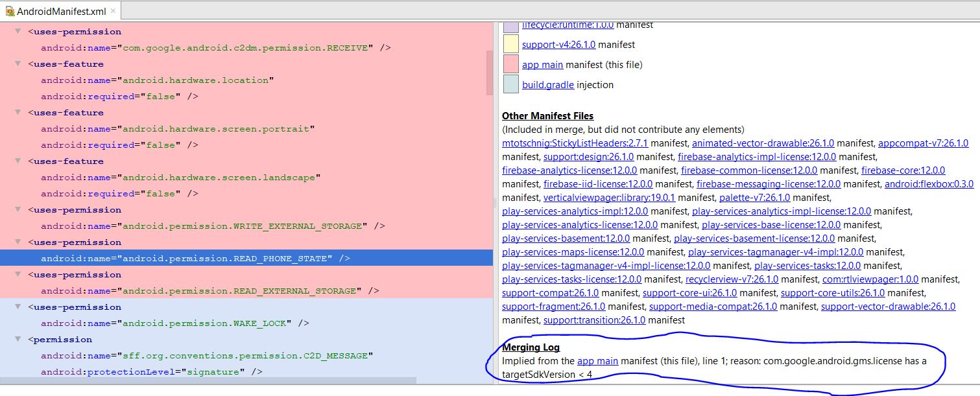Open the firebase-core:12.0.0 manifest link
Viewport: 980px width, 396px height.
coord(903,170)
